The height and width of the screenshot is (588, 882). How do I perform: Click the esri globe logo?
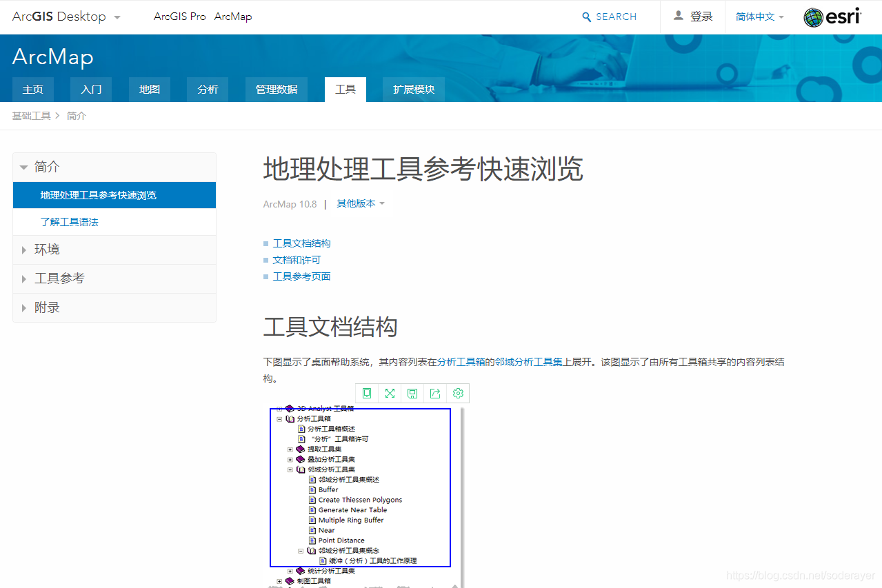pyautogui.click(x=833, y=17)
